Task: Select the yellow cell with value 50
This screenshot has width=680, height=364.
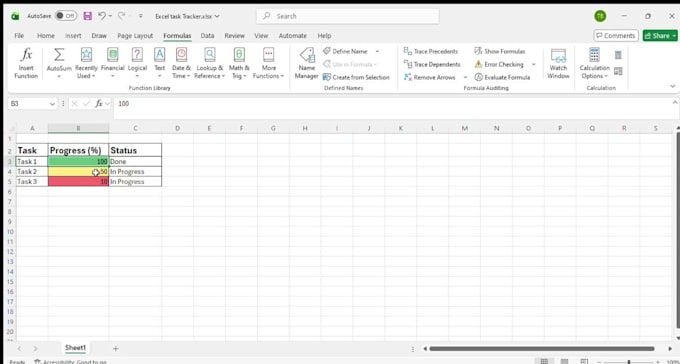Action: 78,171
